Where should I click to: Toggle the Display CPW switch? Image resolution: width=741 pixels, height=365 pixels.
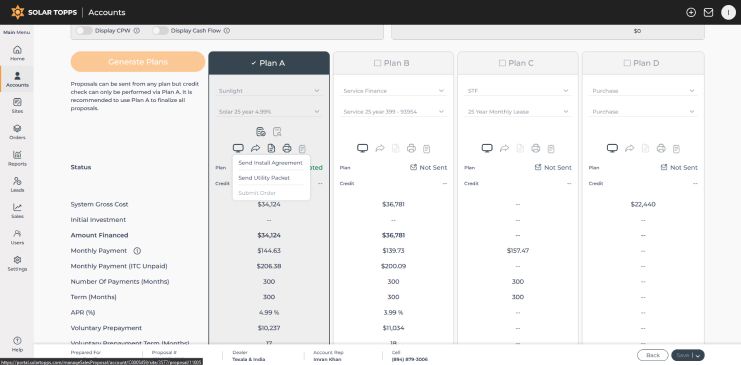84,31
